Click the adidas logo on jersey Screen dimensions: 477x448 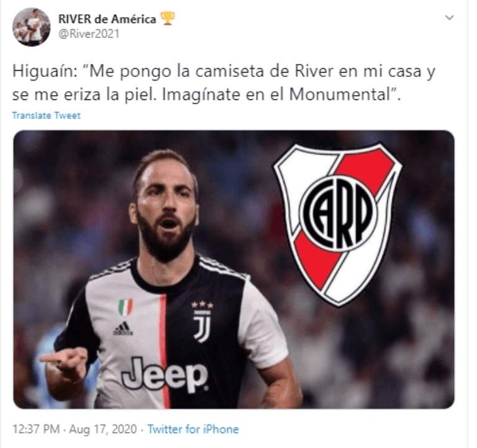[123, 328]
